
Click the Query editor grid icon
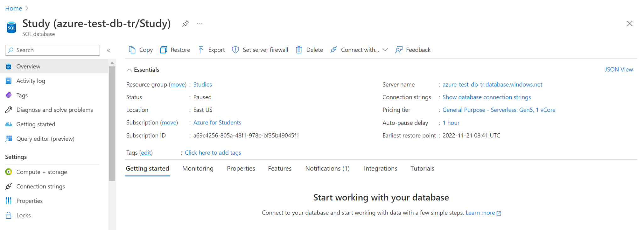click(8, 139)
